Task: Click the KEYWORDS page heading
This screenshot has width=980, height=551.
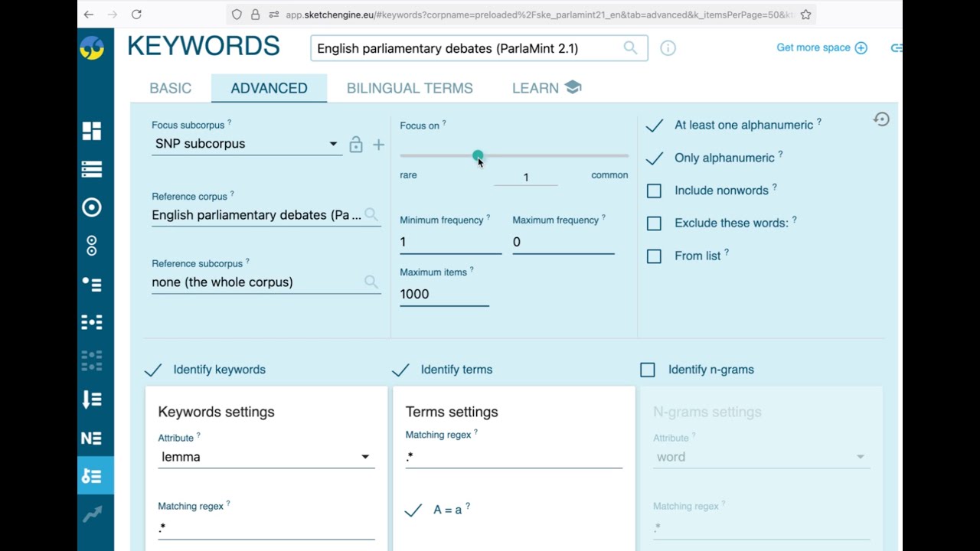Action: (204, 47)
